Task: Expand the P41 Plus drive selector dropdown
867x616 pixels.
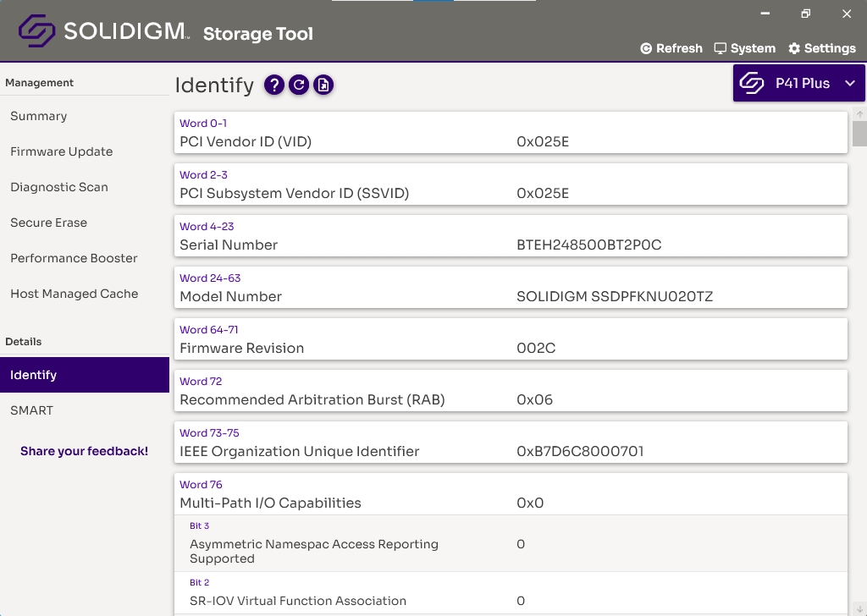Action: pyautogui.click(x=799, y=83)
